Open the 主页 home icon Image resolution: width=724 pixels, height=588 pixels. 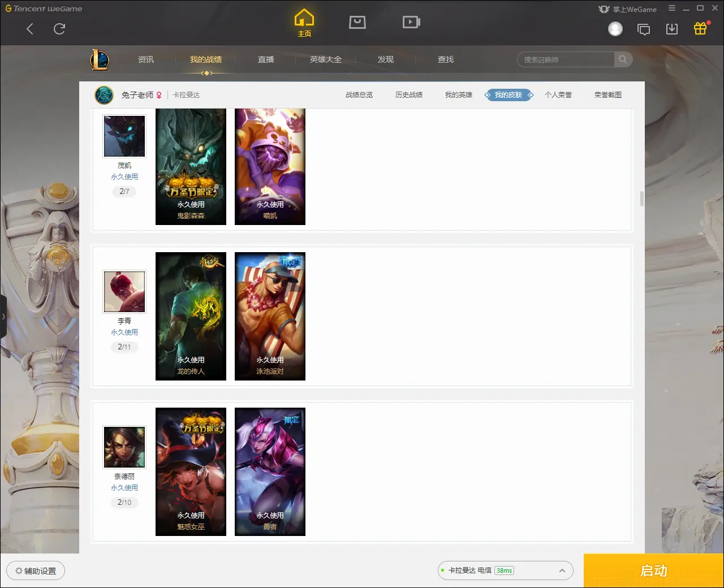304,23
